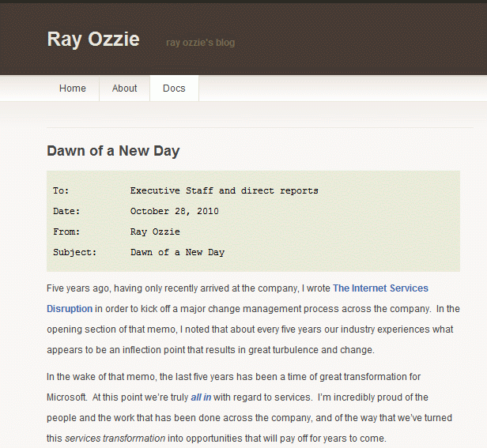Click "Executive Staff and direct reports" text

click(225, 190)
